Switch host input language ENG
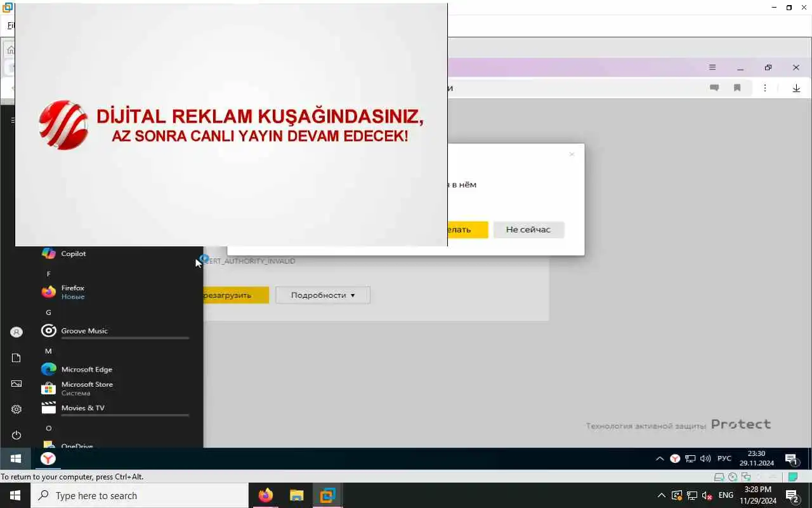Viewport: 812px width, 508px height. pyautogui.click(x=726, y=495)
